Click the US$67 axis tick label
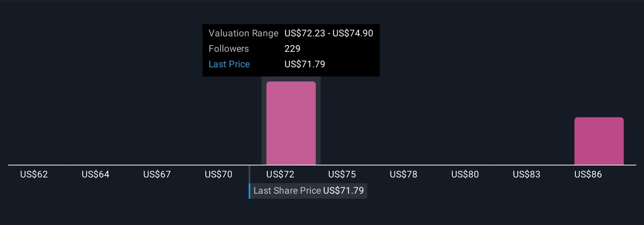The width and height of the screenshot is (644, 225). click(157, 175)
